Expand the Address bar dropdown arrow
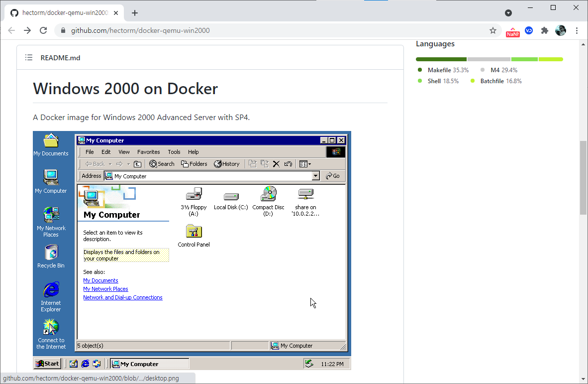 tap(316, 176)
